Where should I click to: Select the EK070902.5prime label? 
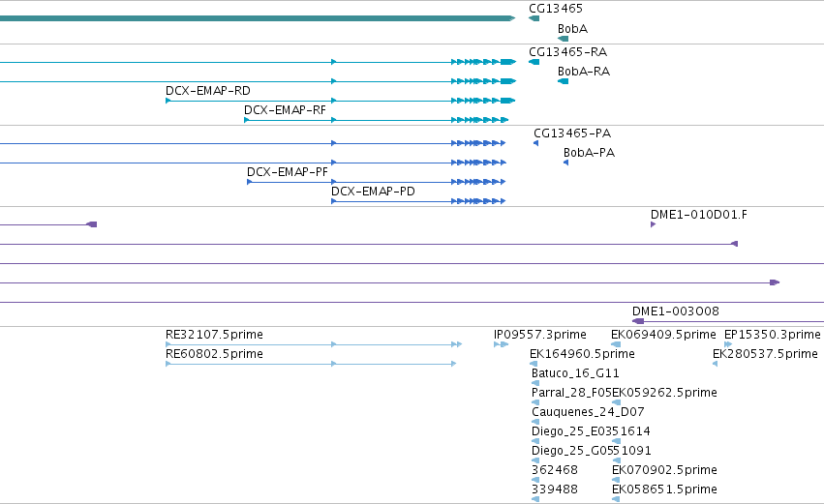tap(664, 470)
